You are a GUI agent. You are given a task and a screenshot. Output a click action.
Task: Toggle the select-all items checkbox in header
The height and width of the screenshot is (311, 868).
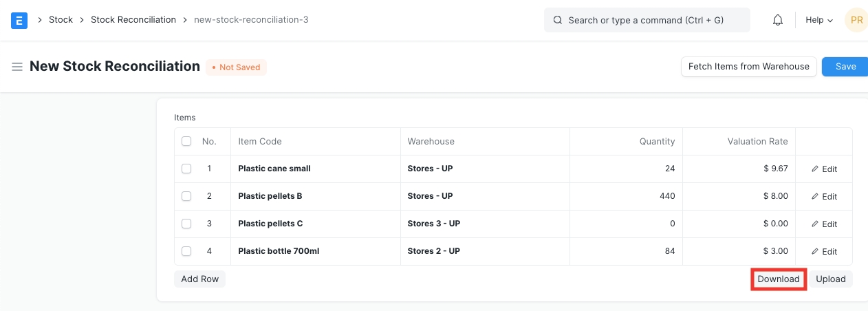click(186, 141)
